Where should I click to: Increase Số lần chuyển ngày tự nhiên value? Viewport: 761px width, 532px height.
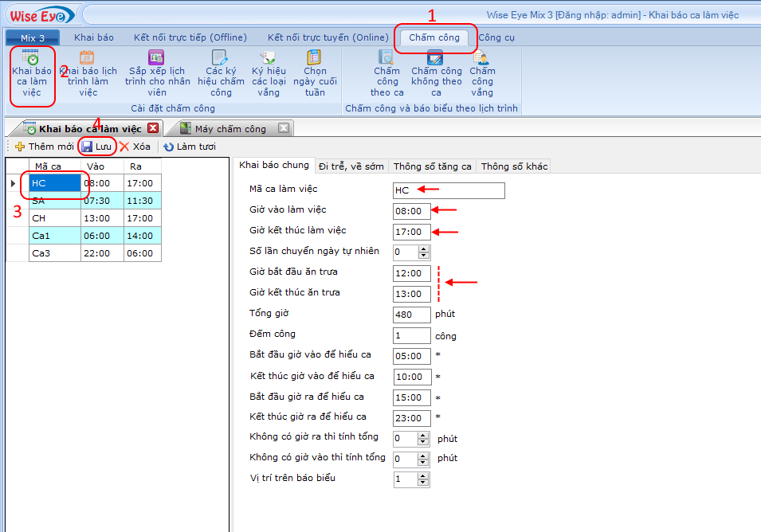[423, 248]
